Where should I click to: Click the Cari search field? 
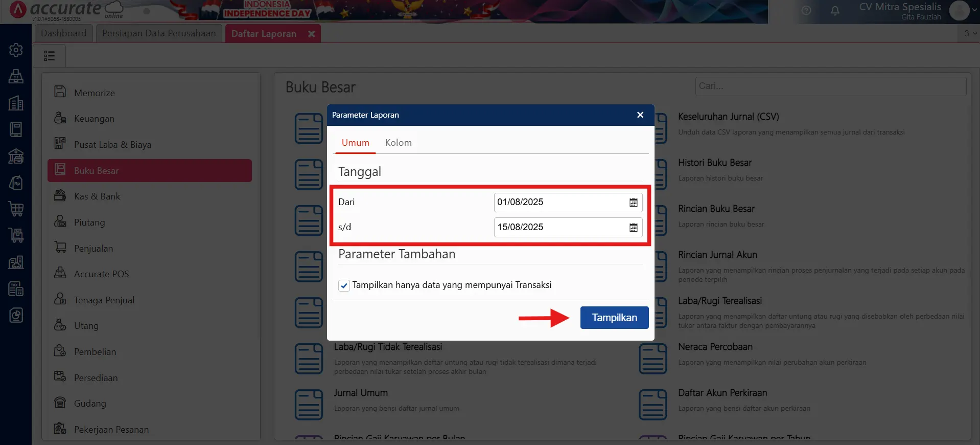830,86
